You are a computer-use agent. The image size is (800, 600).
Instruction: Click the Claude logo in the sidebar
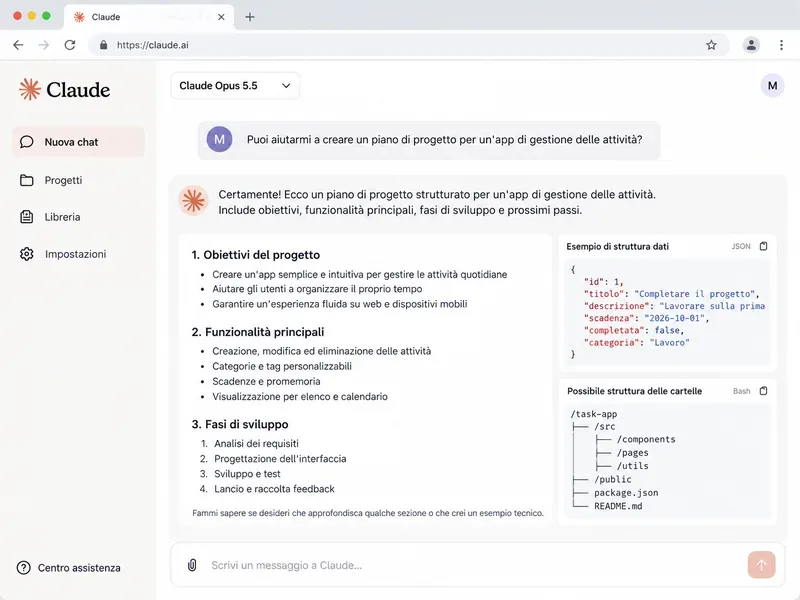click(64, 89)
